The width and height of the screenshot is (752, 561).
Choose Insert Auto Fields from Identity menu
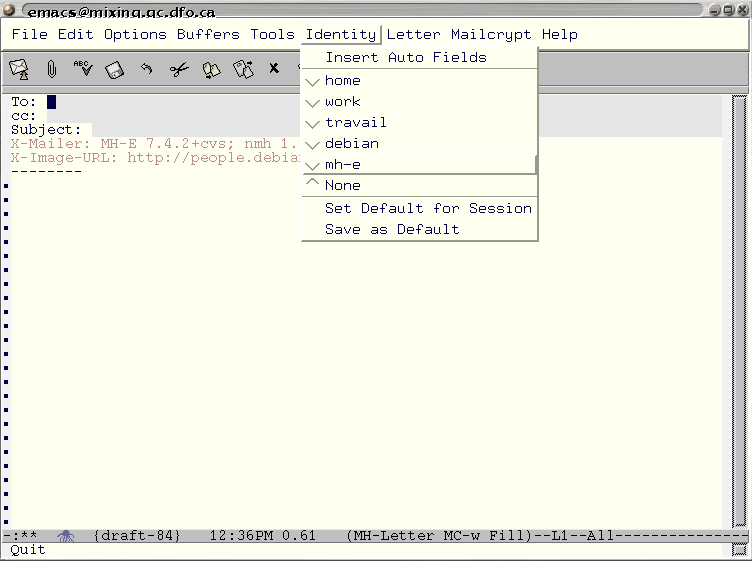pyautogui.click(x=419, y=58)
